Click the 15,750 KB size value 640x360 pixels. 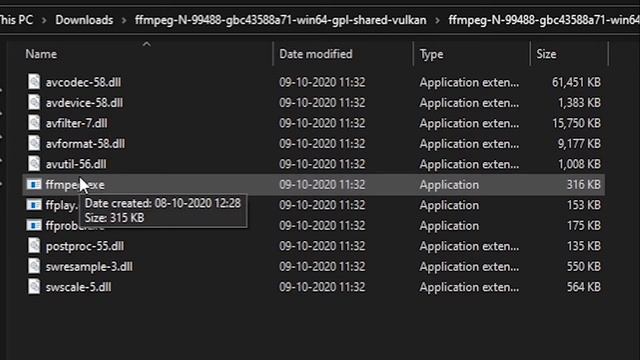576,123
